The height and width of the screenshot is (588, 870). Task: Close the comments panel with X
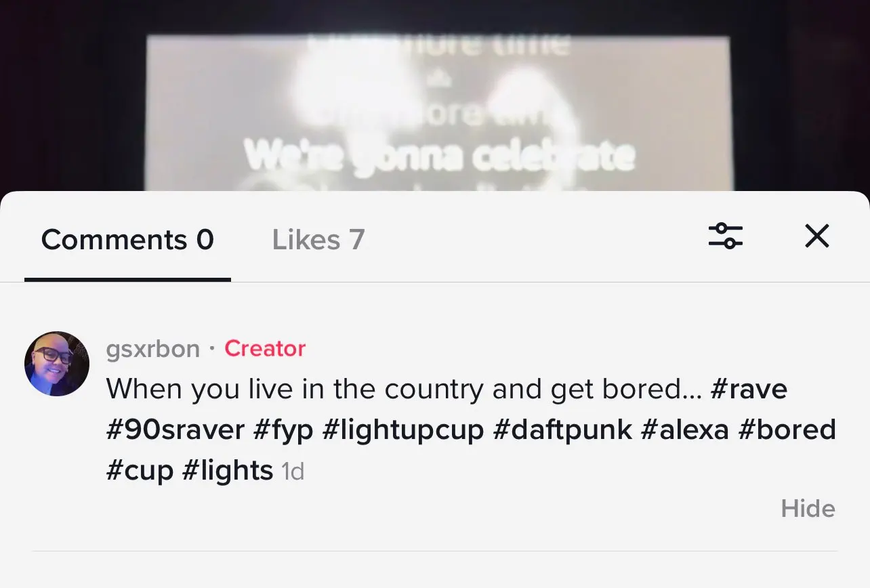pos(816,236)
